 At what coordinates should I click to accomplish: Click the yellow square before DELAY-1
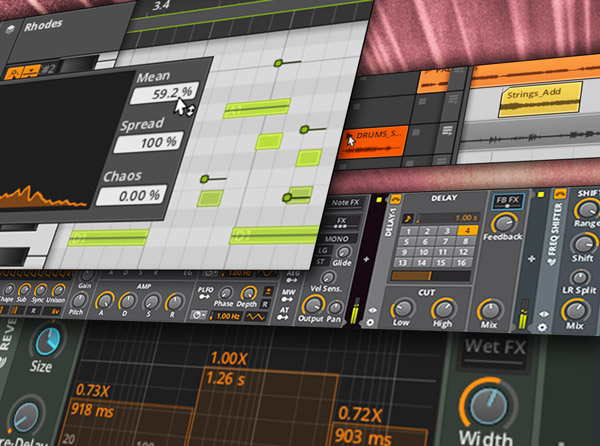[379, 200]
